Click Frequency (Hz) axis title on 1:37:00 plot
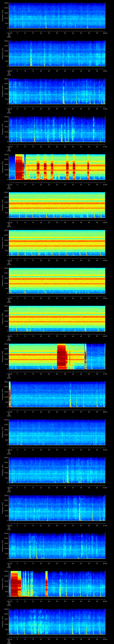The height and width of the screenshot is (644, 114). tap(3, 16)
